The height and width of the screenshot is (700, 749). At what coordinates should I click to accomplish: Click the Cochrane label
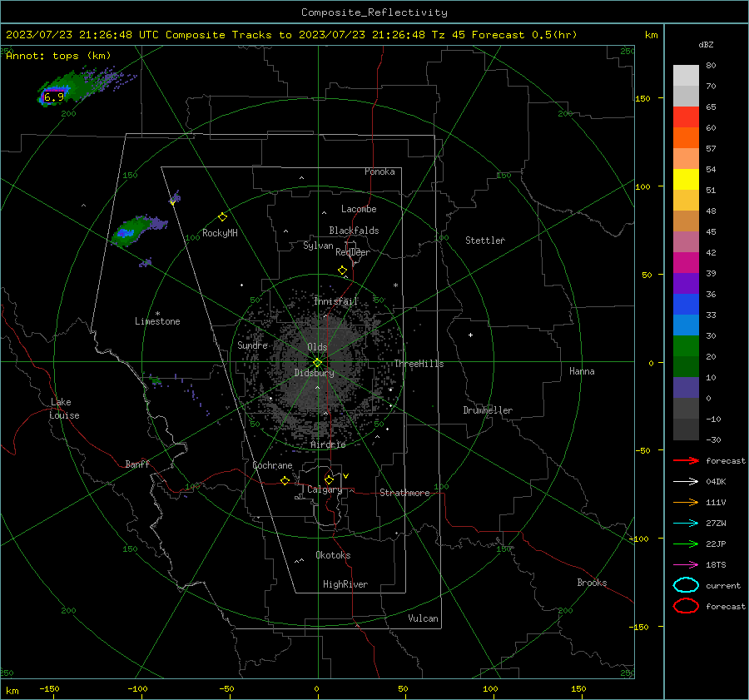click(272, 465)
